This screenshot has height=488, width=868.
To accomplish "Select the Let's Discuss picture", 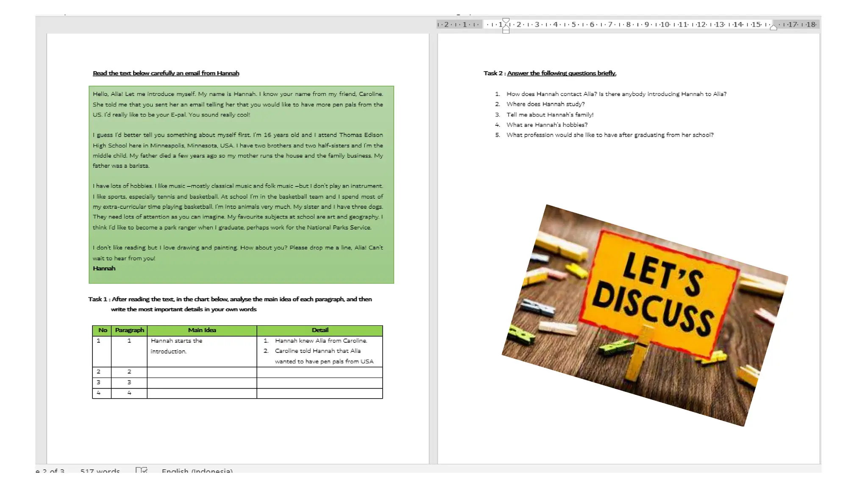I will (645, 315).
